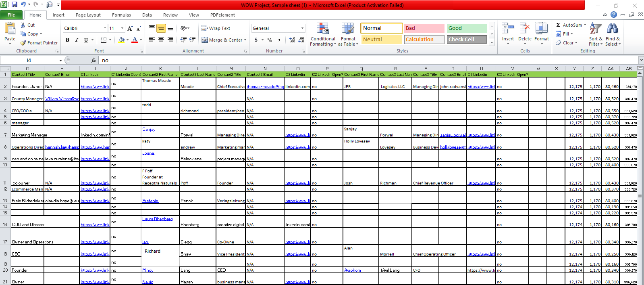Switch to the Data tab
Screen dimensions: 644x285
coord(147,15)
